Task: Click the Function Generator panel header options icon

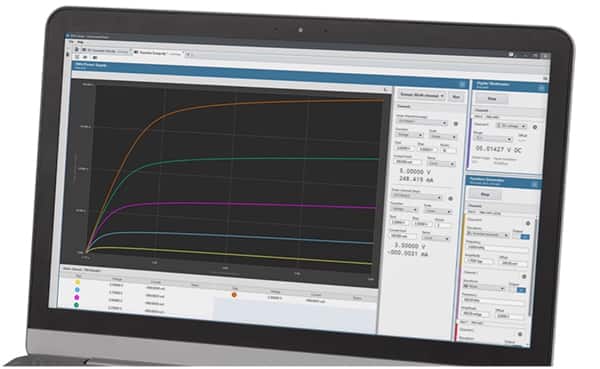Action: (535, 184)
